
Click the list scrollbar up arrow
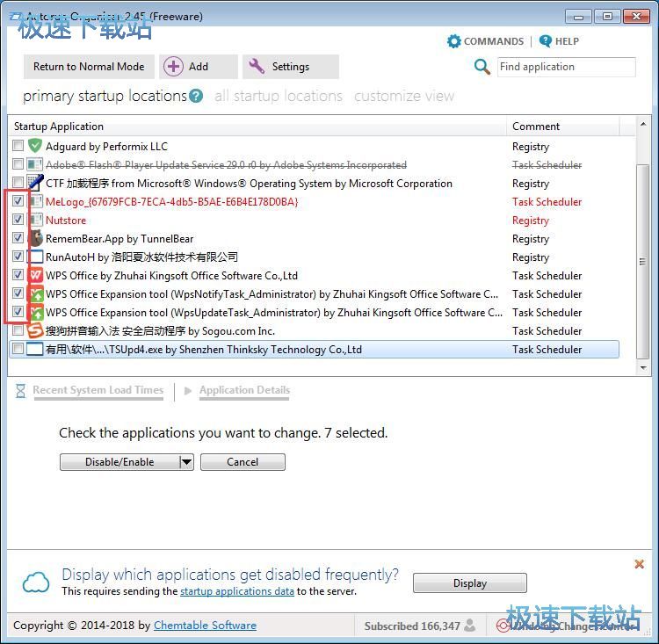[x=642, y=124]
